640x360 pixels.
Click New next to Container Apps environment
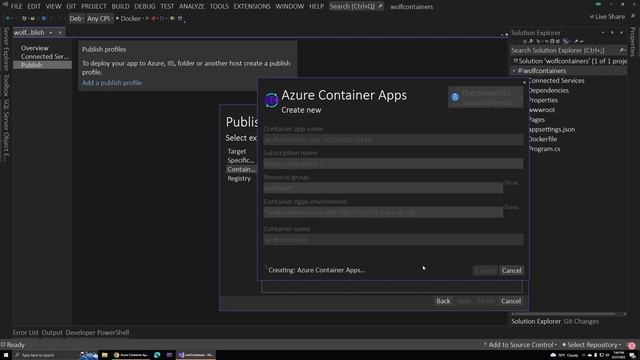pos(513,207)
